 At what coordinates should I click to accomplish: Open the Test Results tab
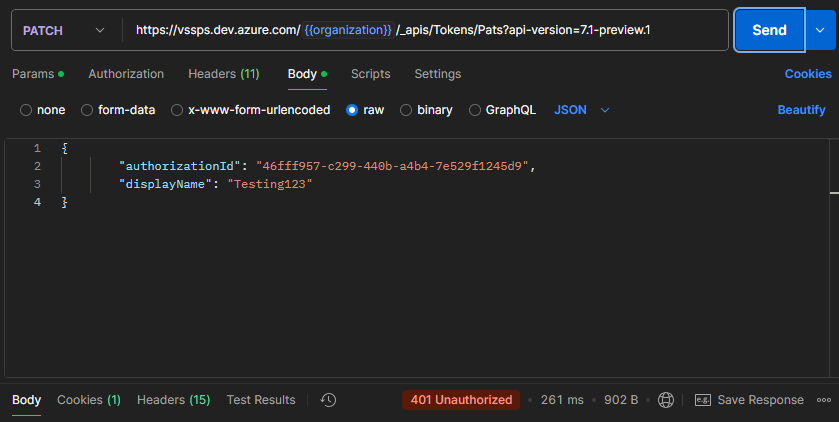click(x=261, y=400)
